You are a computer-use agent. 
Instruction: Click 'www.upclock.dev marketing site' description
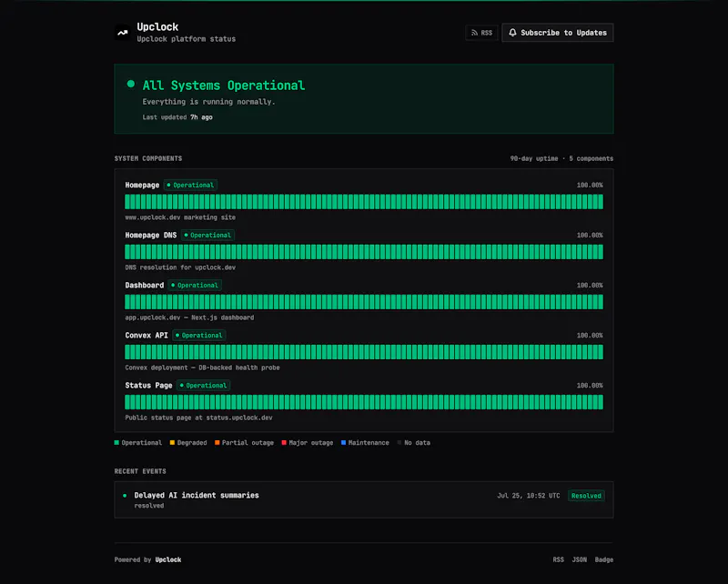[x=180, y=217]
